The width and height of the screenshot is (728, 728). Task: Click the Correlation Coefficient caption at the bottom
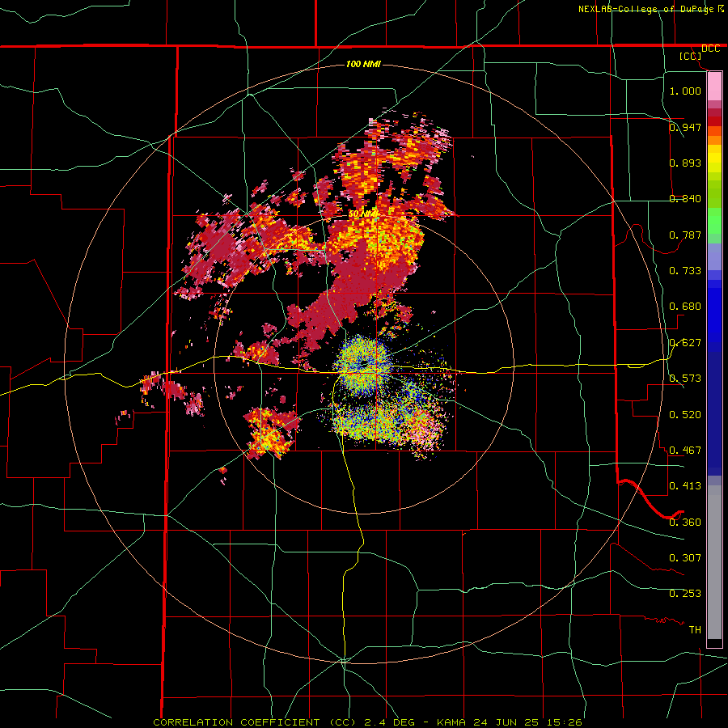(368, 722)
